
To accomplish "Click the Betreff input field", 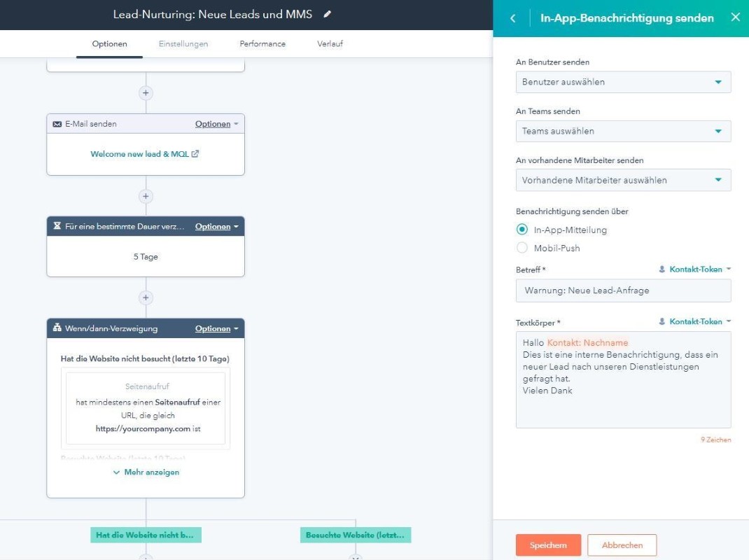I will click(624, 290).
